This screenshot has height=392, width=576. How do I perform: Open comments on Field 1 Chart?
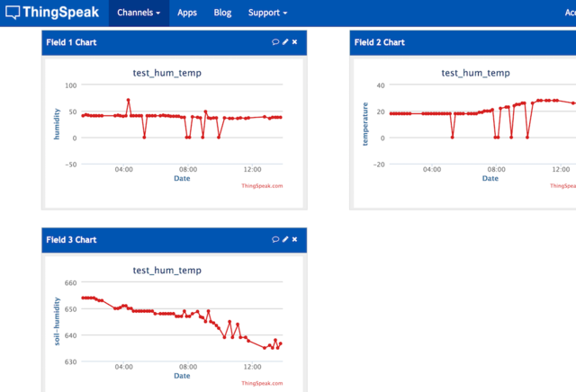pyautogui.click(x=275, y=42)
